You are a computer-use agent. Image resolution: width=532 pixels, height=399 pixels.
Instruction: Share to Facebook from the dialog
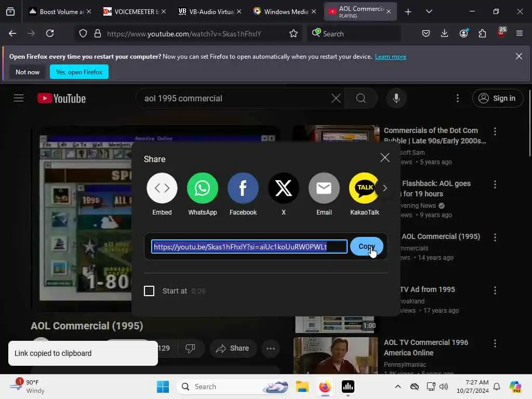pyautogui.click(x=243, y=188)
